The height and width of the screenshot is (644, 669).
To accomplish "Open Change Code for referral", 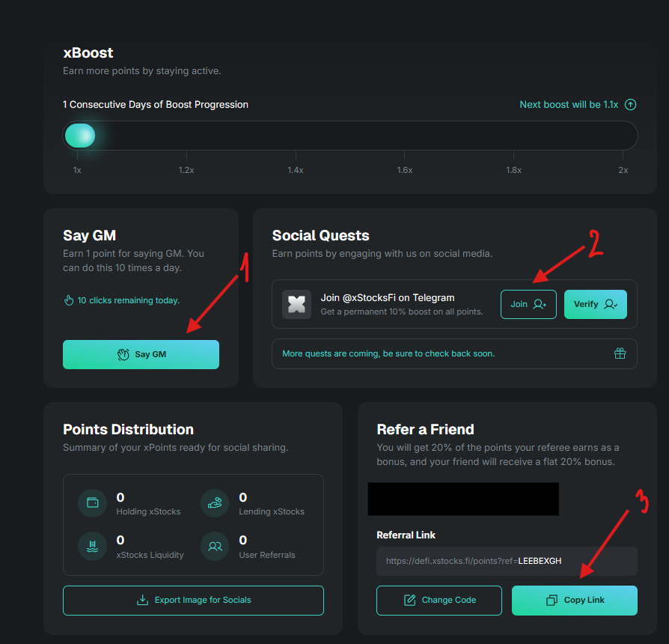I will tap(439, 600).
